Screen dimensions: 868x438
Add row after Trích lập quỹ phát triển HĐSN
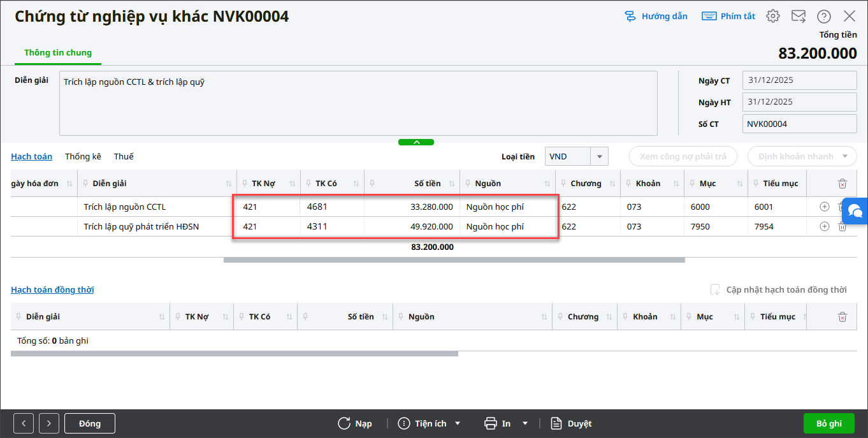tap(825, 226)
